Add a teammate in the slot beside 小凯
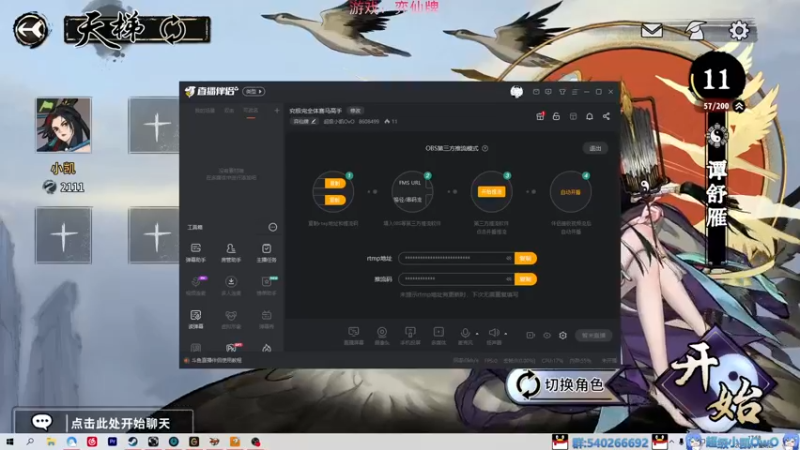 click(156, 125)
